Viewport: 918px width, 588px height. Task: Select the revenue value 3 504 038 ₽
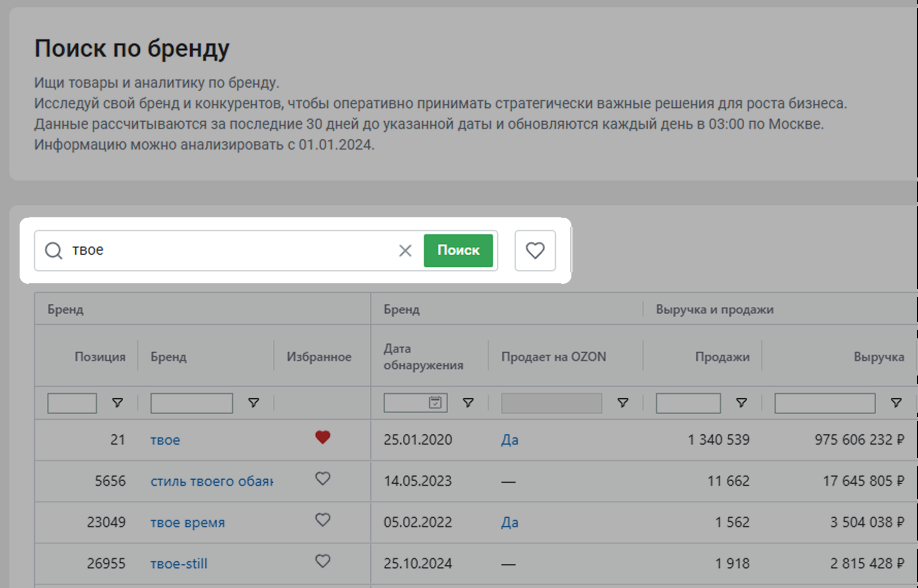867,522
